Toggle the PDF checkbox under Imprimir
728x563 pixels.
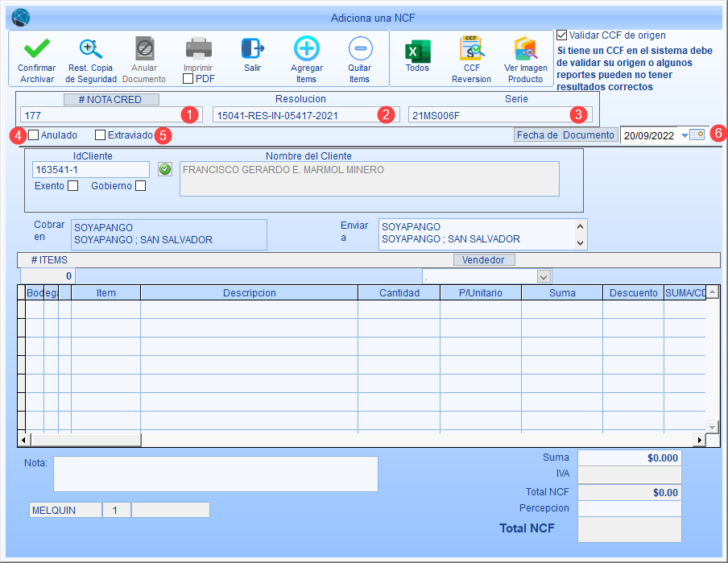click(188, 78)
